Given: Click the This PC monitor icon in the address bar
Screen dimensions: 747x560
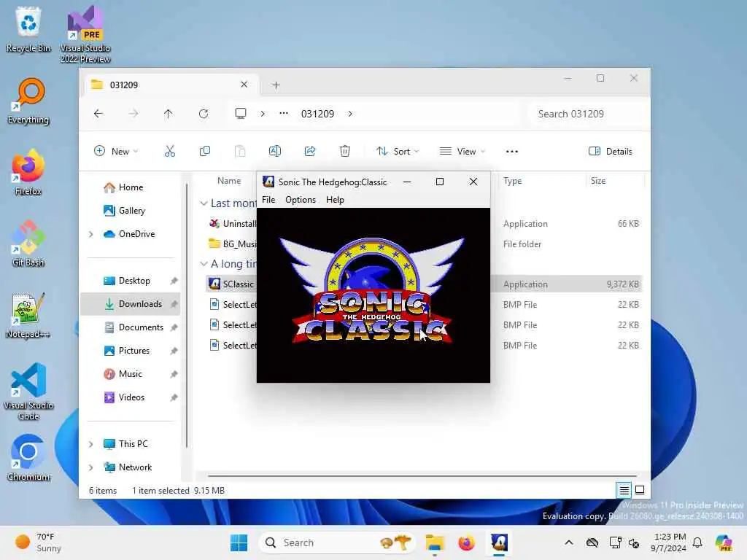Looking at the screenshot, I should (x=241, y=113).
